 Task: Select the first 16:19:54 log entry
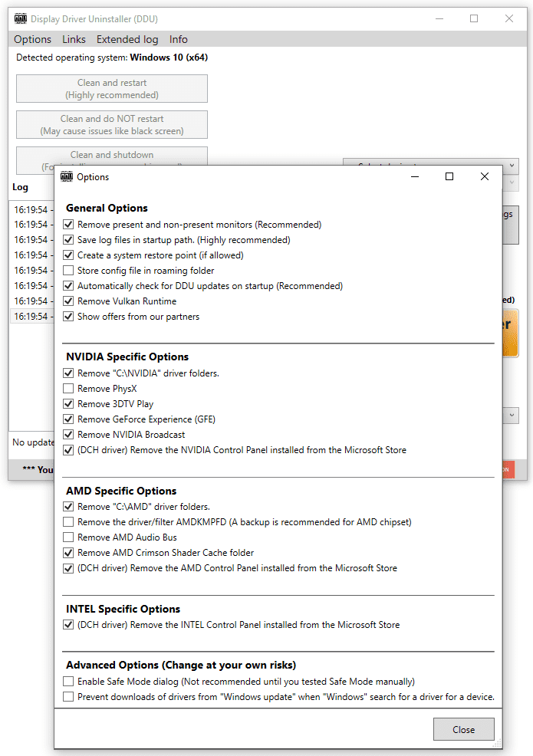click(31, 210)
